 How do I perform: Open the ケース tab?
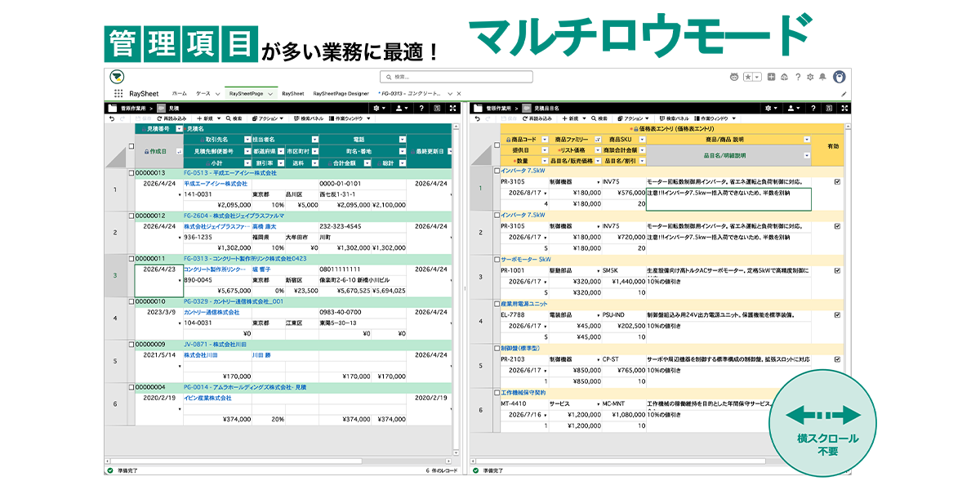(204, 94)
